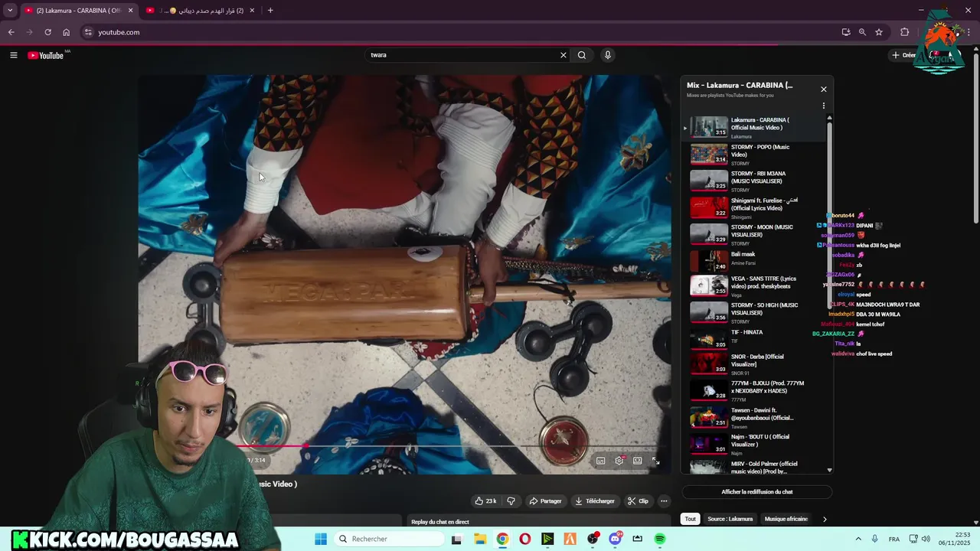980x551 pixels.
Task: Open video player settings gear
Action: (619, 461)
